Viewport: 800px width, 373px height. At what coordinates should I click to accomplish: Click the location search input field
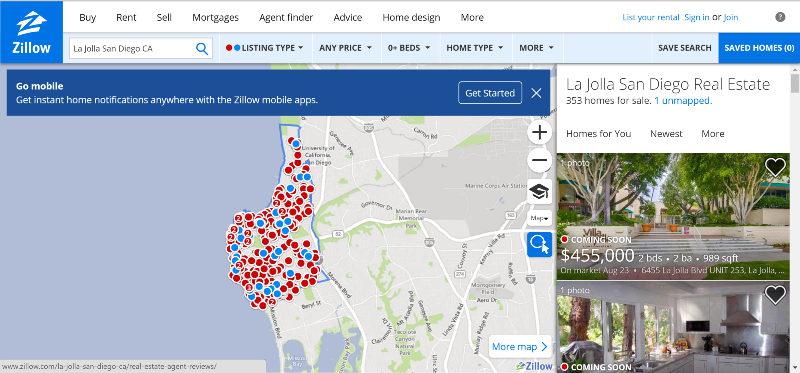point(134,48)
